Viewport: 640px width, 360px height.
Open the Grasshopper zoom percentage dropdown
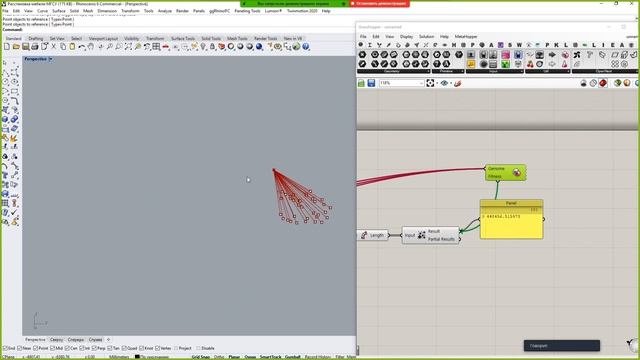[421, 83]
